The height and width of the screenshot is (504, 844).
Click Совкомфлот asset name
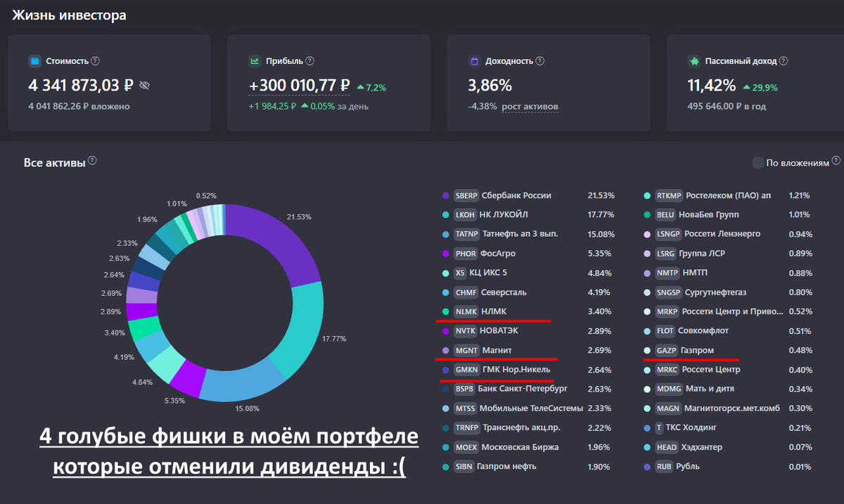(703, 330)
